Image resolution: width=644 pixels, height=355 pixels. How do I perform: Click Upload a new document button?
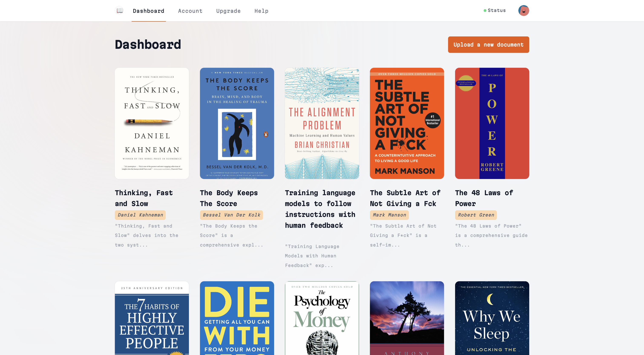(x=488, y=45)
